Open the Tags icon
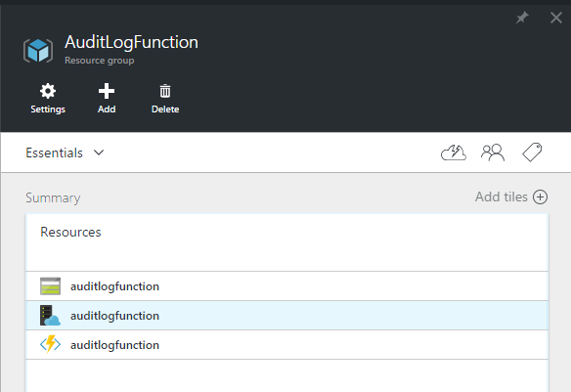 (x=532, y=152)
